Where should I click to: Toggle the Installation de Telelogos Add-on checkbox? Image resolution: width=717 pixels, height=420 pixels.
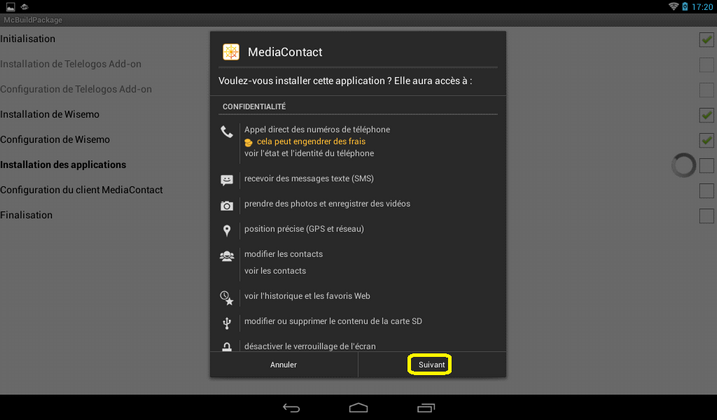pyautogui.click(x=706, y=65)
